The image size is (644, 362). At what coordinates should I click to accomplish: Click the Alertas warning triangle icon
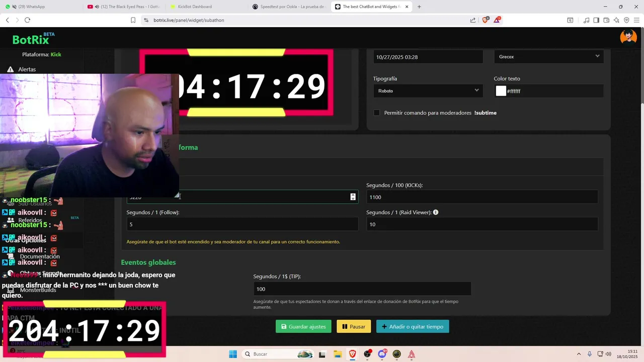tap(10, 69)
